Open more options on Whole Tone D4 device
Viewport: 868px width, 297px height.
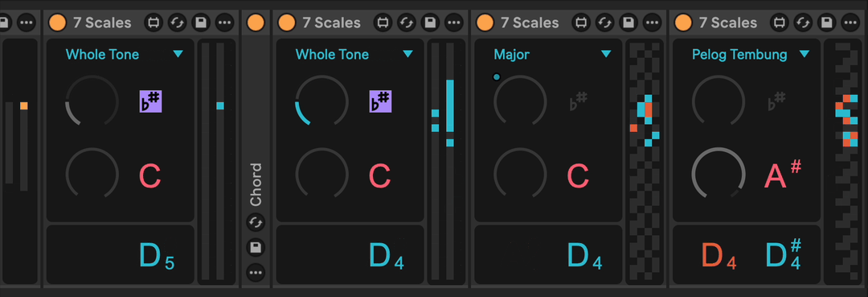coord(454,23)
